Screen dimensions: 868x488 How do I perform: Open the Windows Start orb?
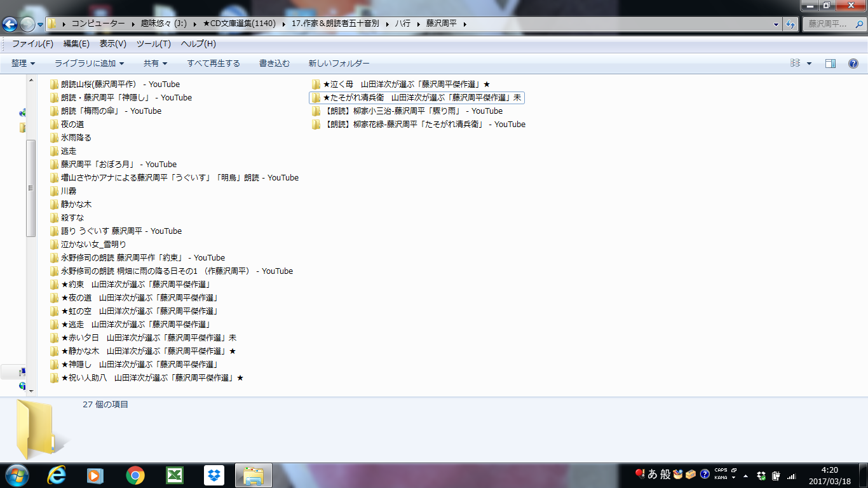[17, 475]
